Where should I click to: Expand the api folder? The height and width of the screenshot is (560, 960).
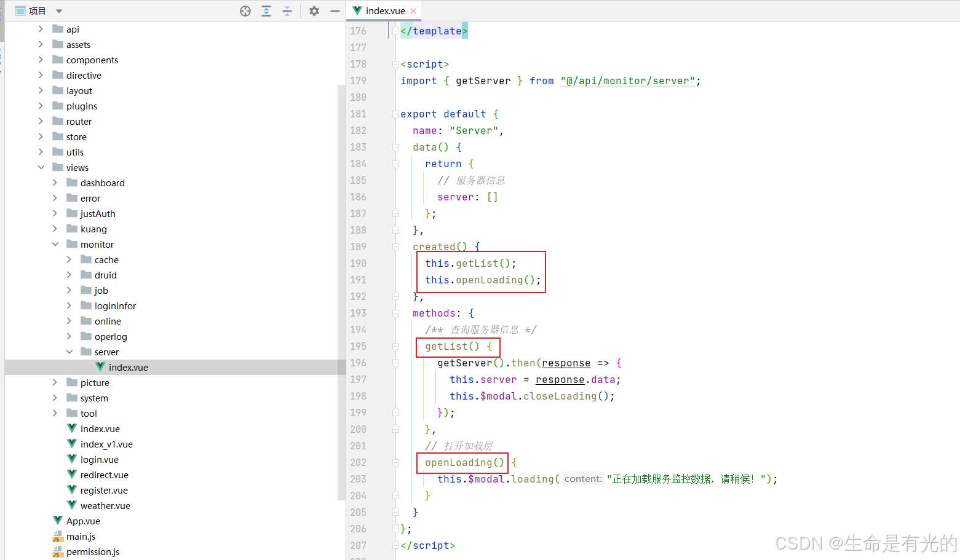point(41,29)
